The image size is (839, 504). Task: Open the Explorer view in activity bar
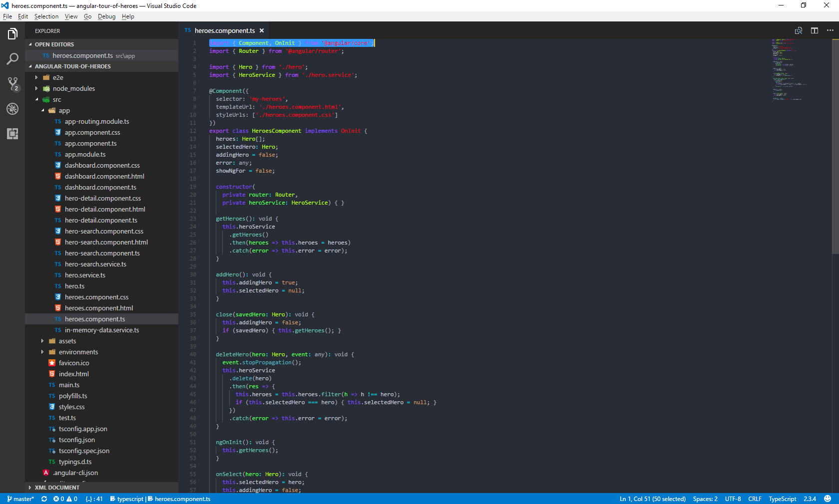[x=12, y=34]
